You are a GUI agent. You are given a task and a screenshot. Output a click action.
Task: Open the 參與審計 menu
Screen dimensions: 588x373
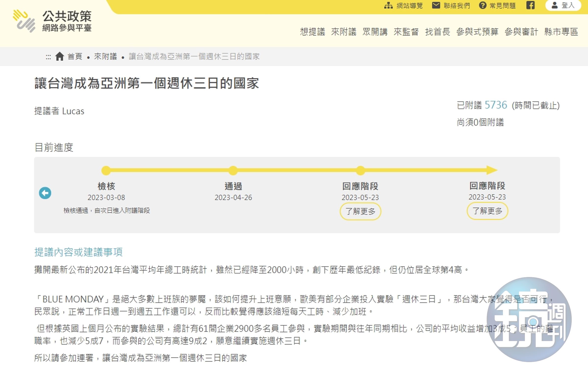521,32
